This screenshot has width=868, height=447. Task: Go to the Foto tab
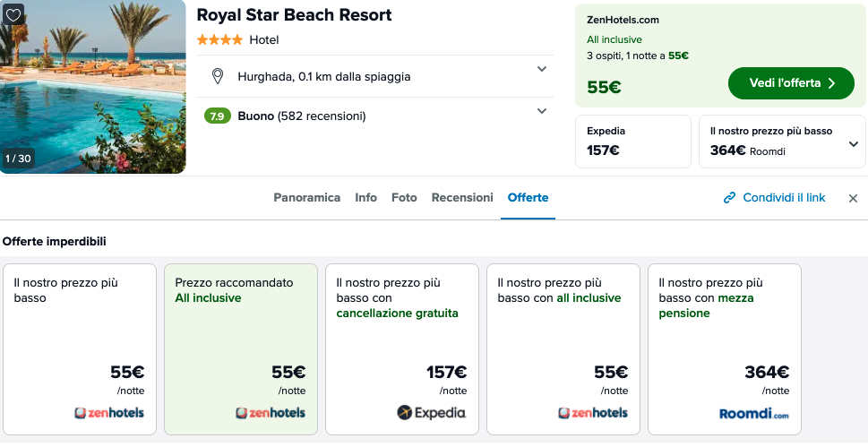404,198
